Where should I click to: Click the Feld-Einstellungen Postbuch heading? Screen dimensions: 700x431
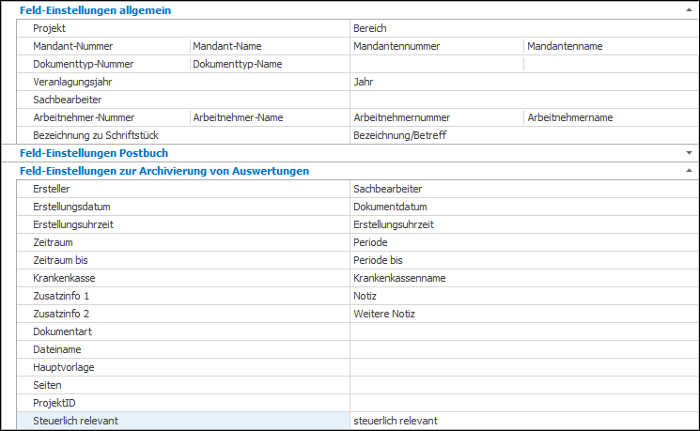click(94, 153)
